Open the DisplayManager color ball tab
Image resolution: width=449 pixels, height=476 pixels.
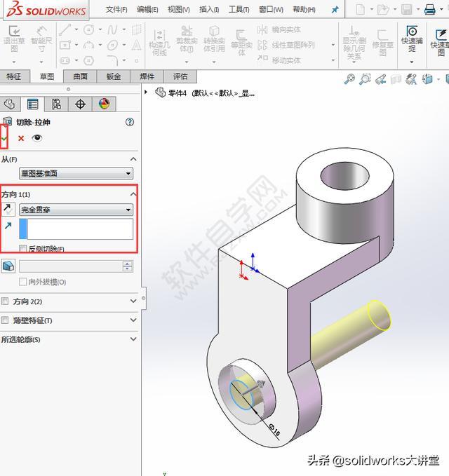point(105,104)
